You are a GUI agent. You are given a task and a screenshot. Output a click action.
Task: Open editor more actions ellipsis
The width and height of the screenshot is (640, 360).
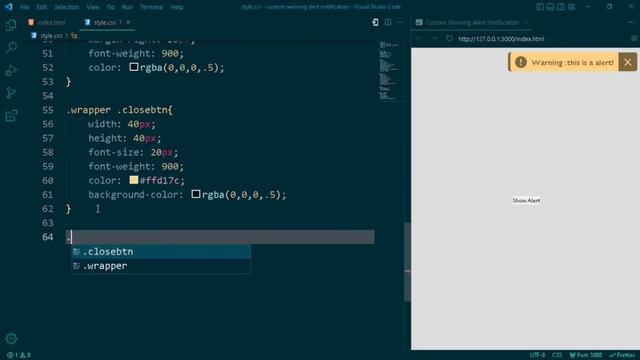[400, 22]
